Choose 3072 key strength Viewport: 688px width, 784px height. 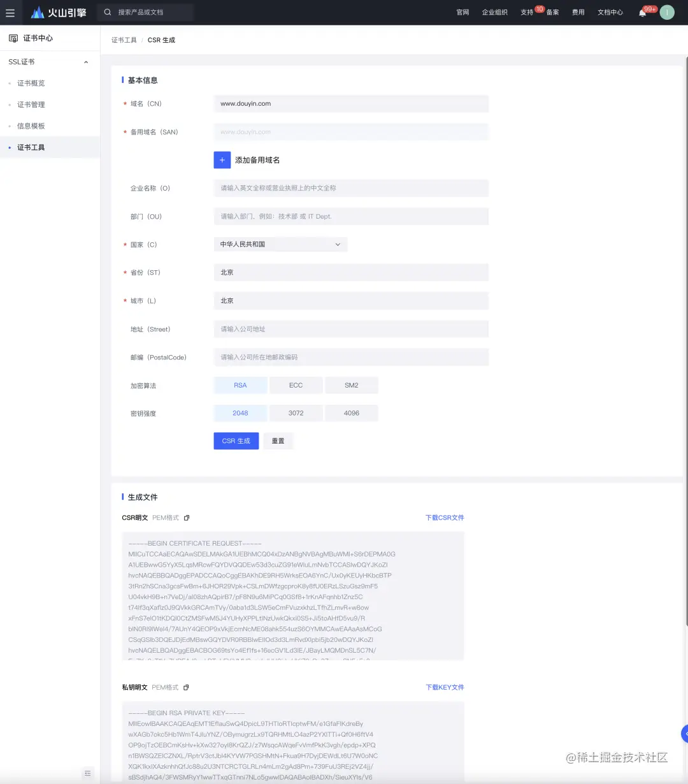pos(296,413)
